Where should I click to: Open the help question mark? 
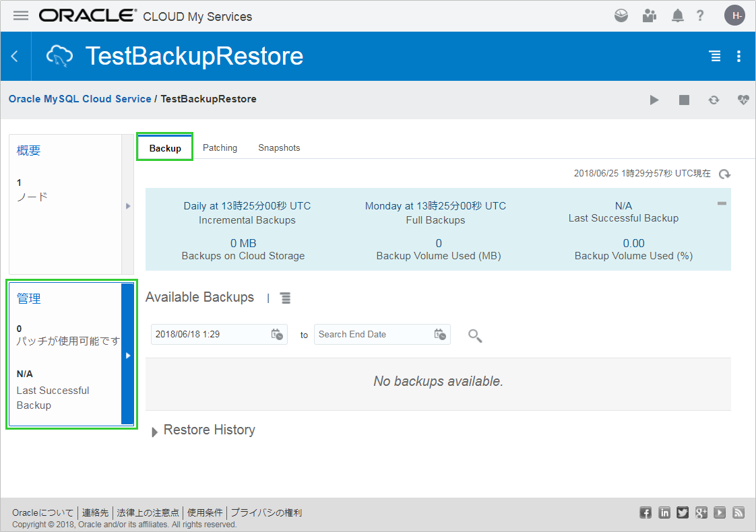(700, 16)
